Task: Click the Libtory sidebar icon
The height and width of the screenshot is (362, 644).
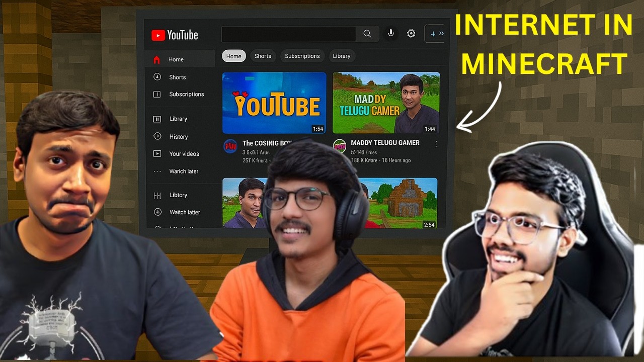Action: tap(157, 195)
